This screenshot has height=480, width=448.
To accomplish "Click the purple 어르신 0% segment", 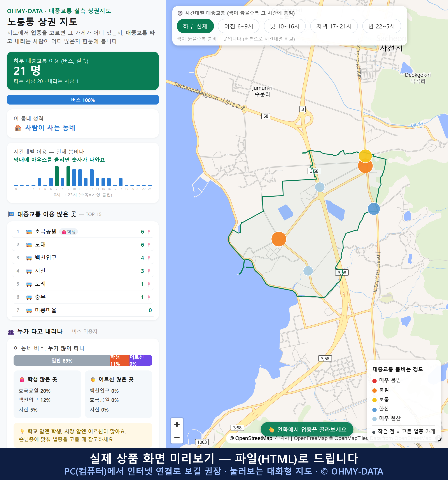I will click(141, 360).
